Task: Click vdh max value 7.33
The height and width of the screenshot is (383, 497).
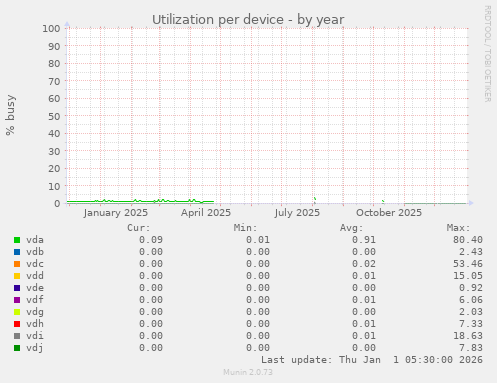Action: pyautogui.click(x=471, y=324)
